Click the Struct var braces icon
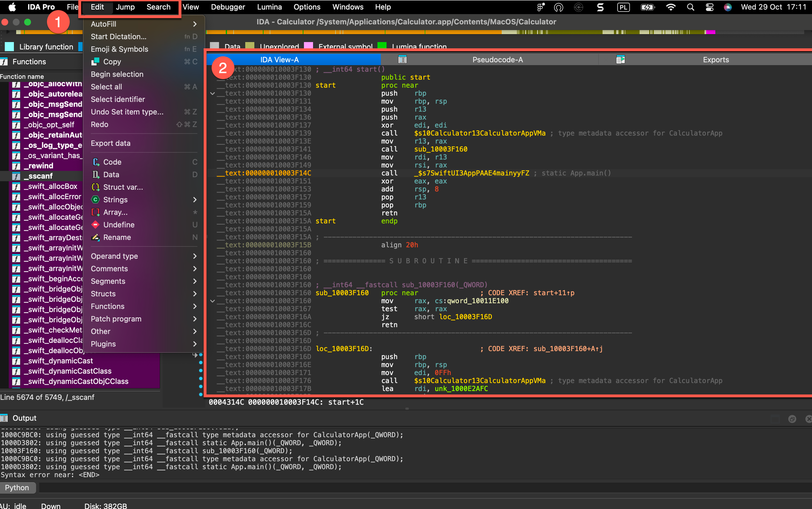Image resolution: width=812 pixels, height=509 pixels. pyautogui.click(x=95, y=187)
